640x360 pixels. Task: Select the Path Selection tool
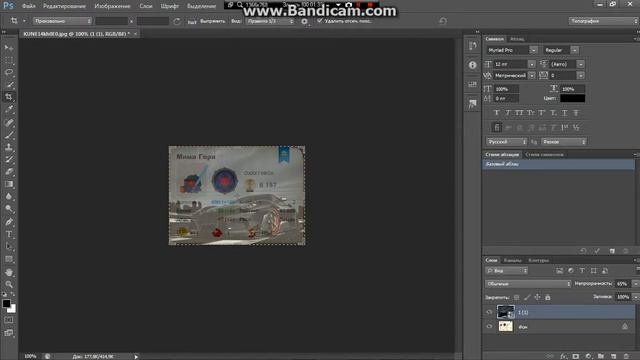pyautogui.click(x=9, y=247)
